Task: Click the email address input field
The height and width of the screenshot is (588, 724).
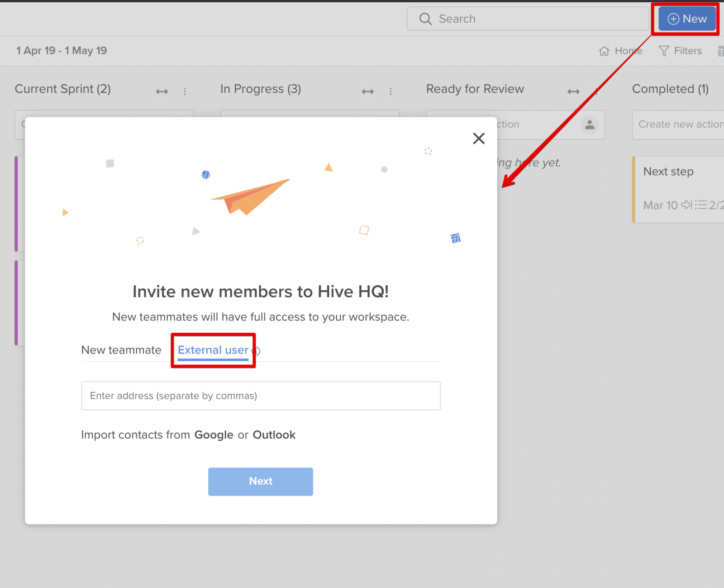Action: coord(261,396)
